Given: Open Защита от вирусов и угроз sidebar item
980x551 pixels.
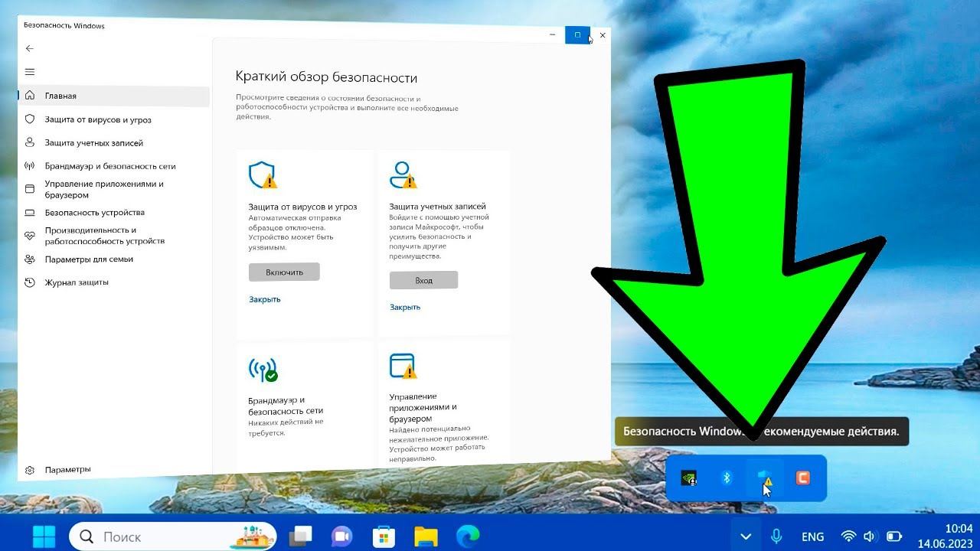Looking at the screenshot, I should click(97, 120).
